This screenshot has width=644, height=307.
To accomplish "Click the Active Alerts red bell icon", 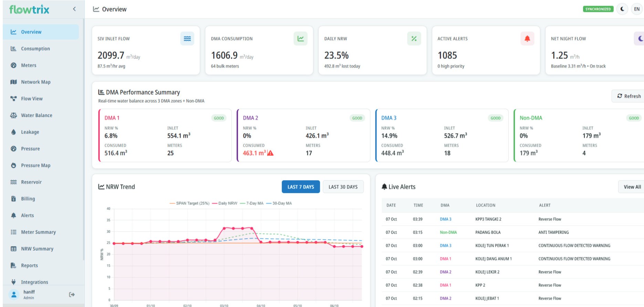I will (x=527, y=39).
